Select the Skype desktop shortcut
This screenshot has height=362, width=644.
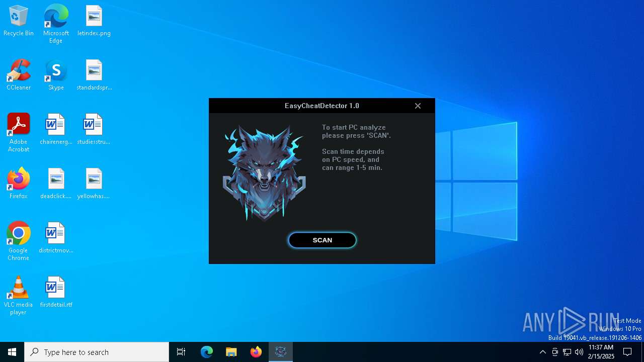click(x=56, y=75)
